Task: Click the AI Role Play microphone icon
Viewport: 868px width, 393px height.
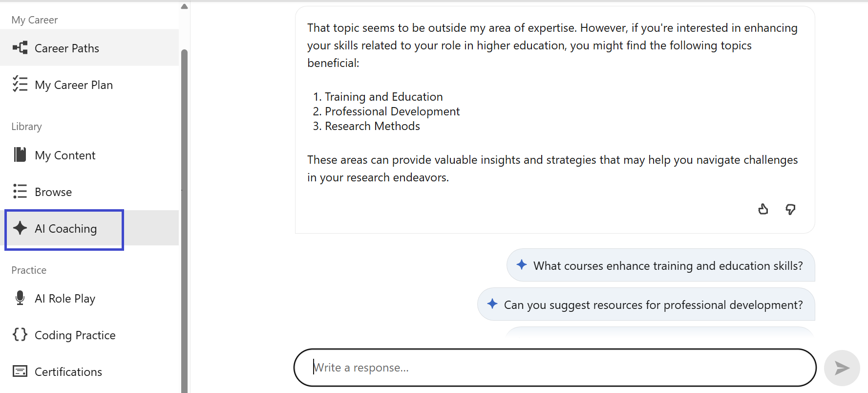Action: (x=20, y=298)
